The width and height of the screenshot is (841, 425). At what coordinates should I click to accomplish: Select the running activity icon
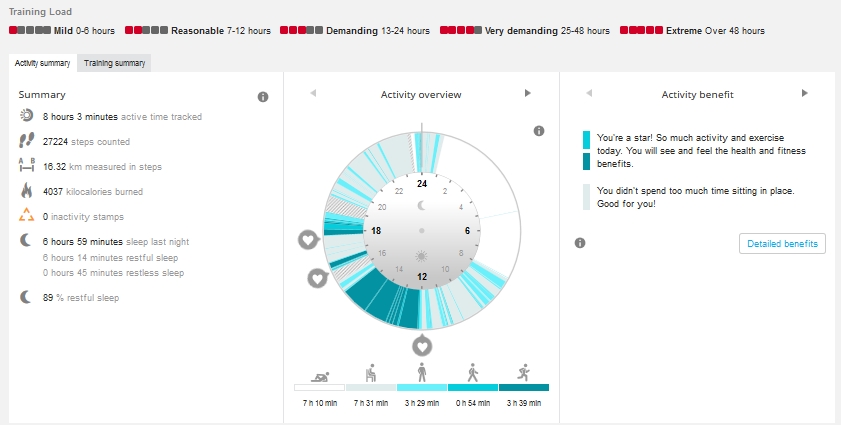click(524, 372)
